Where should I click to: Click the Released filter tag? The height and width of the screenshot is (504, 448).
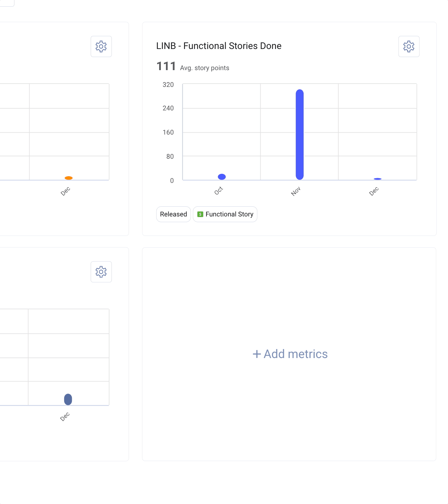click(174, 214)
